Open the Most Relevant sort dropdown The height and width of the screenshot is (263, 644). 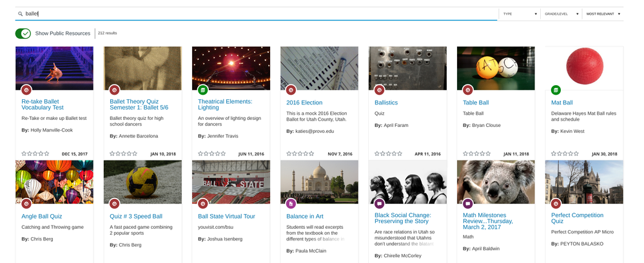tap(603, 14)
